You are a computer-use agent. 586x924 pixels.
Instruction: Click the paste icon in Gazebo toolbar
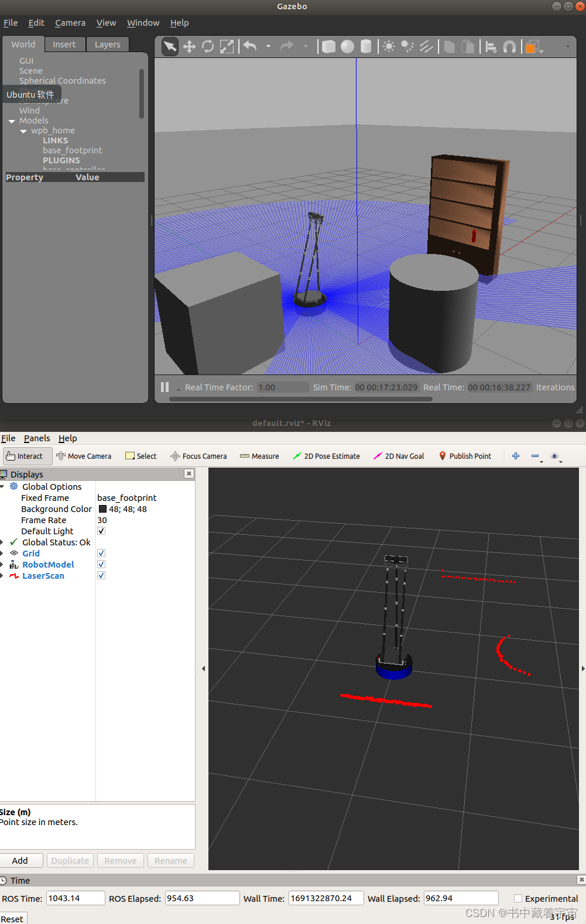tap(468, 46)
